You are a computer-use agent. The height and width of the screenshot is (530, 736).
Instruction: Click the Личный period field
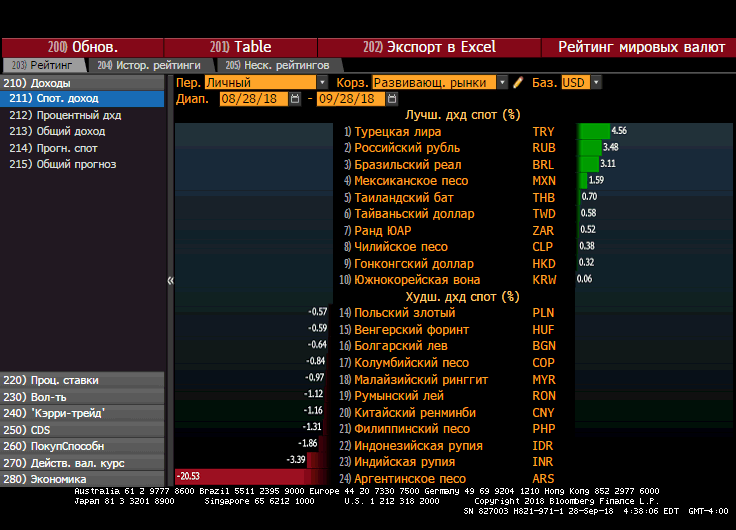click(x=261, y=83)
